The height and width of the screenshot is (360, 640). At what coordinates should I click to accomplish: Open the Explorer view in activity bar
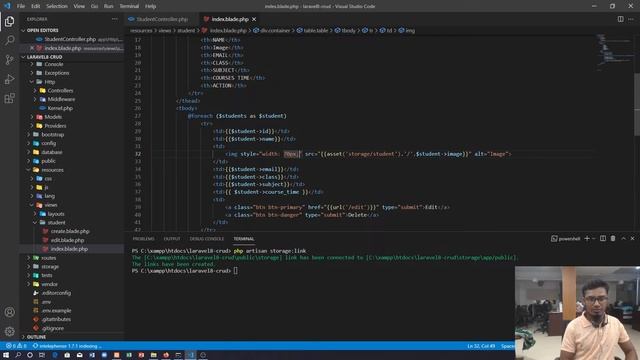click(x=9, y=21)
